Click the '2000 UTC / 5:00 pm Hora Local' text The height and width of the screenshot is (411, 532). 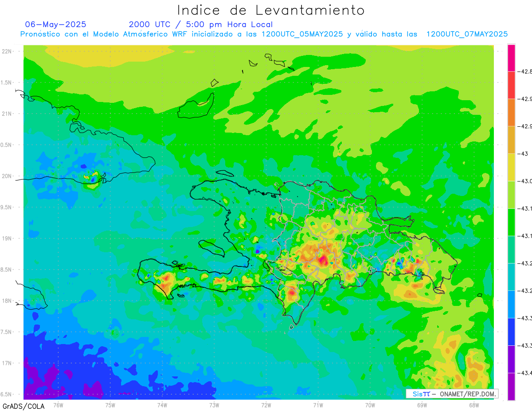pos(201,24)
